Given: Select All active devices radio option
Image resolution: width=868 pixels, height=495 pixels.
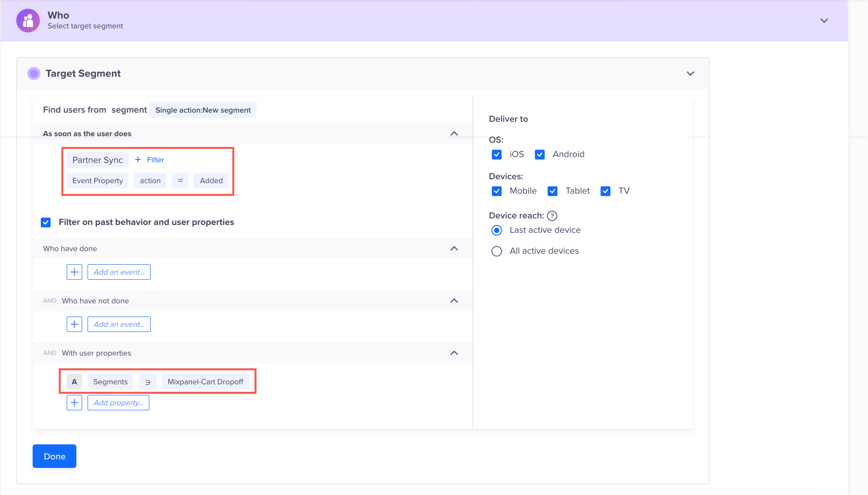Looking at the screenshot, I should [497, 251].
